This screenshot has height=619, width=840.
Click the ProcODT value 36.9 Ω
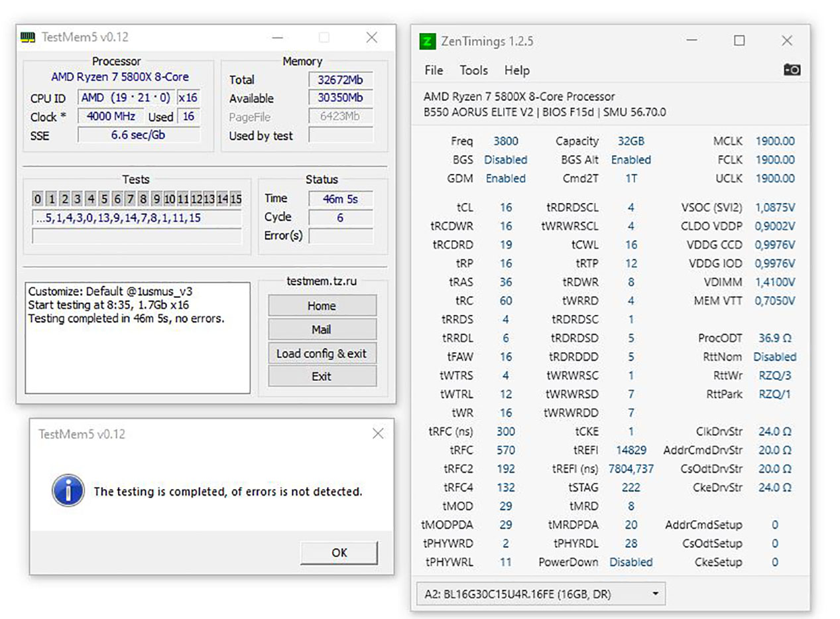775,338
